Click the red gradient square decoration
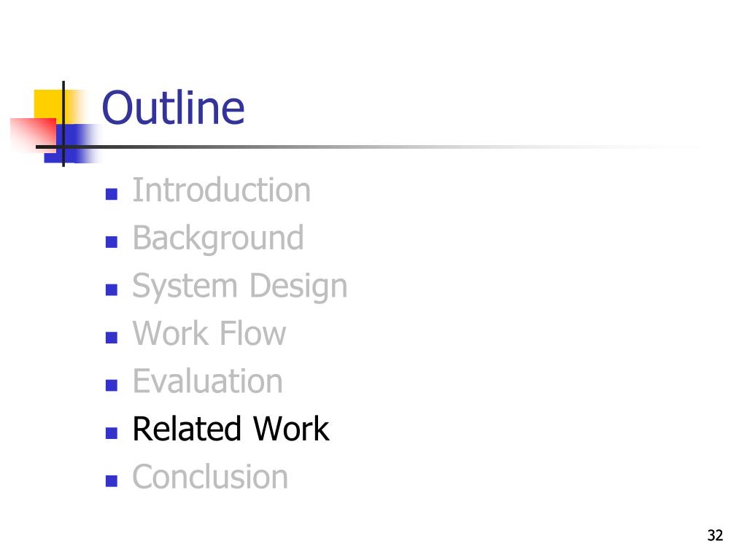 pos(33,134)
